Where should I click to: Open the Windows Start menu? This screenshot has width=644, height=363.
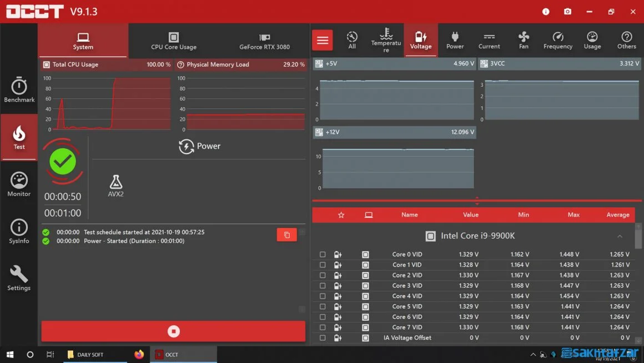10,354
